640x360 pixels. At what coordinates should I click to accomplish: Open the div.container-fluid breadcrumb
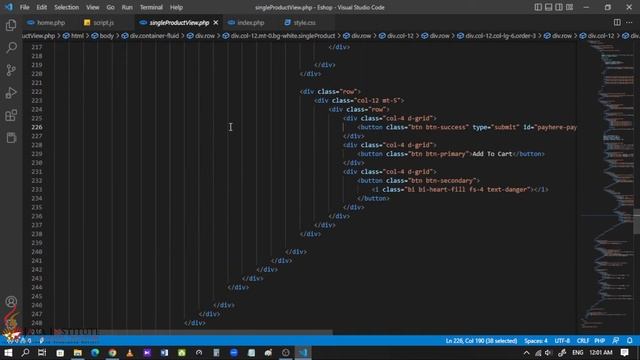tap(150, 36)
